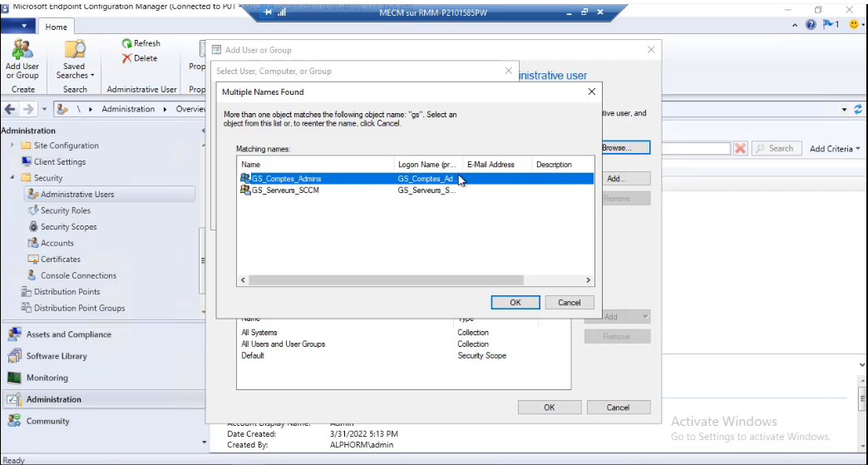Open Console Connections in the tree
868x465 pixels.
click(78, 275)
